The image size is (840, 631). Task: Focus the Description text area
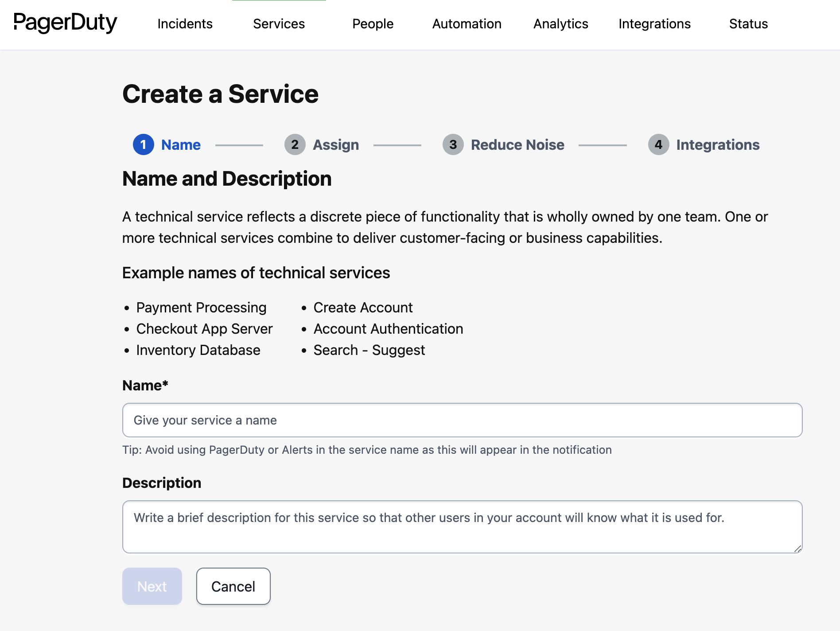(462, 527)
